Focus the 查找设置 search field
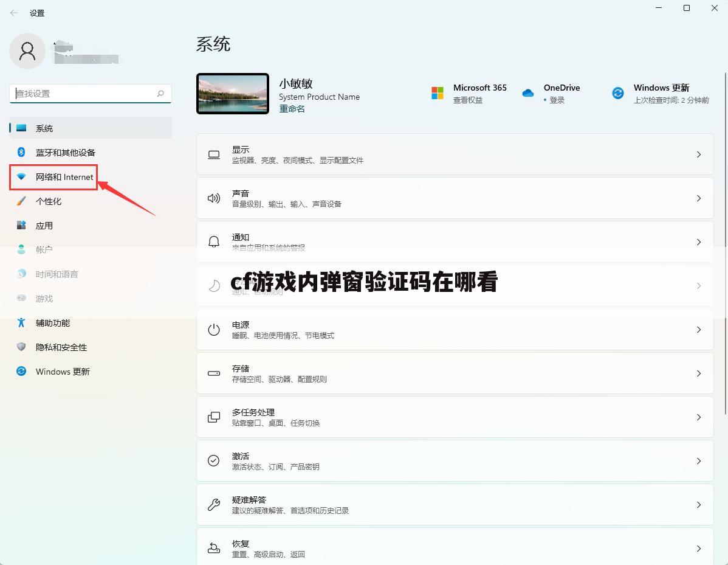This screenshot has height=565, width=728. [x=91, y=94]
